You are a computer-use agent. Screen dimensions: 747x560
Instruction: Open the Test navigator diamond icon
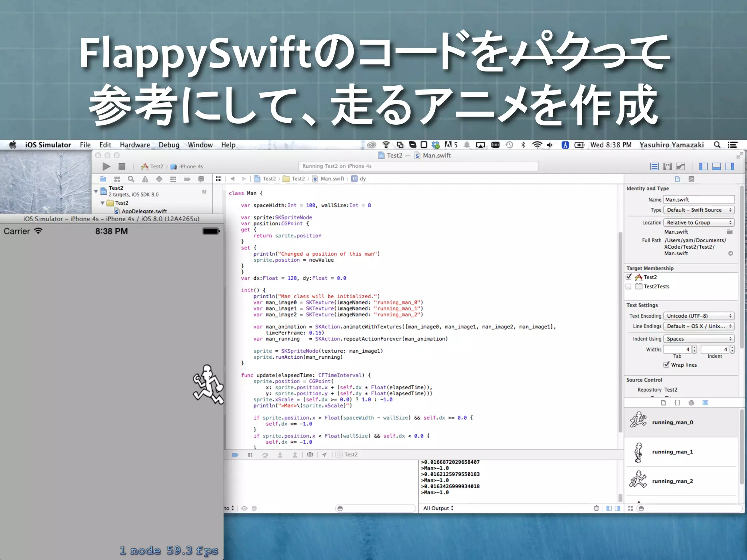(x=159, y=179)
